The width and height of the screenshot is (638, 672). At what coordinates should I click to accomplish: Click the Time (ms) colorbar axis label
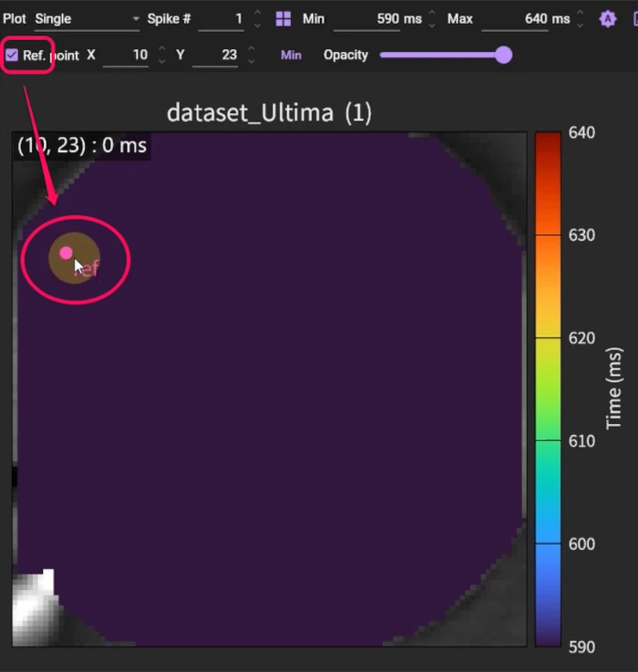(613, 388)
